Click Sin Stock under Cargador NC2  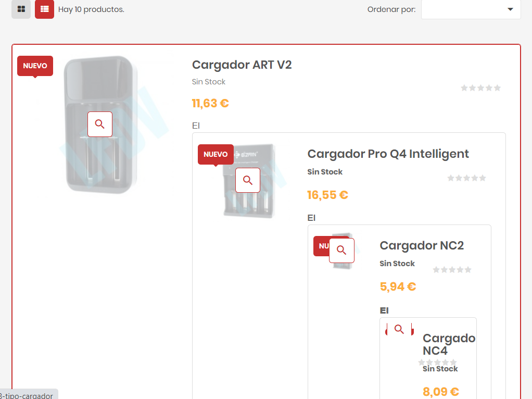(397, 264)
